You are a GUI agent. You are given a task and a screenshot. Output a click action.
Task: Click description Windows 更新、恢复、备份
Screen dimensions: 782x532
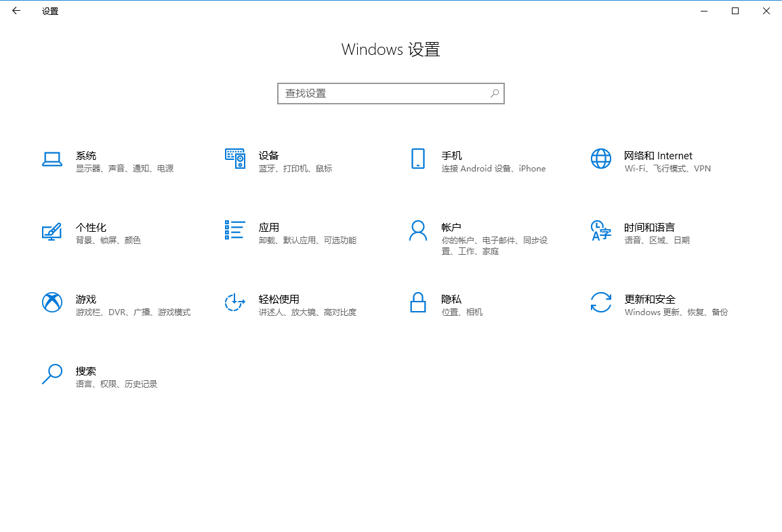click(676, 312)
